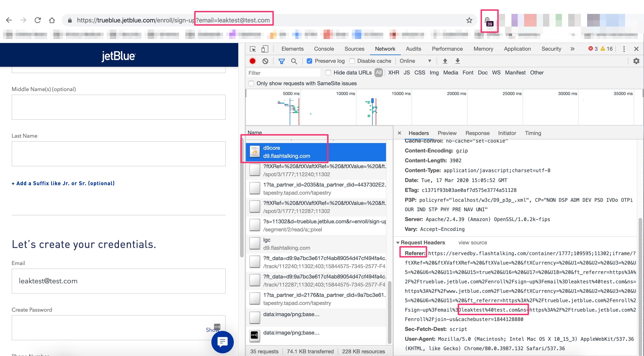Screen dimensions: 644x356
Task: Select the 1?ta_partner_id=2035 tapad request
Action: pos(316,189)
